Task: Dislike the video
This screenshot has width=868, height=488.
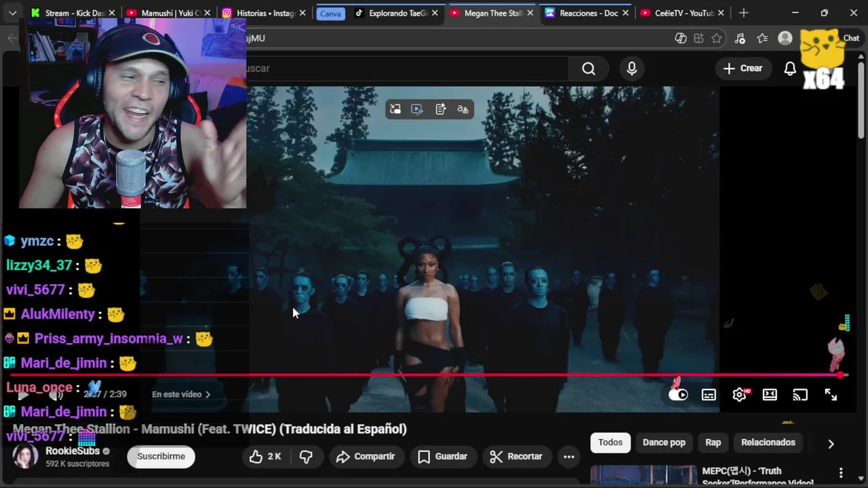Action: [x=306, y=457]
